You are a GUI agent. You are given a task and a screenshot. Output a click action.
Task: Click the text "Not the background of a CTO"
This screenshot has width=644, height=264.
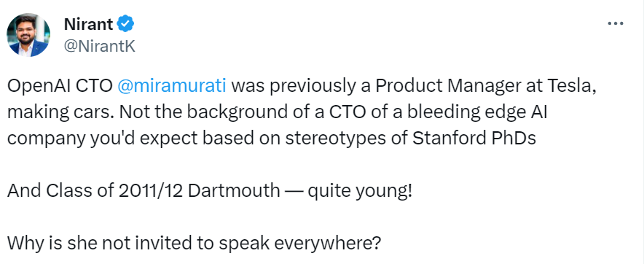coord(237,112)
